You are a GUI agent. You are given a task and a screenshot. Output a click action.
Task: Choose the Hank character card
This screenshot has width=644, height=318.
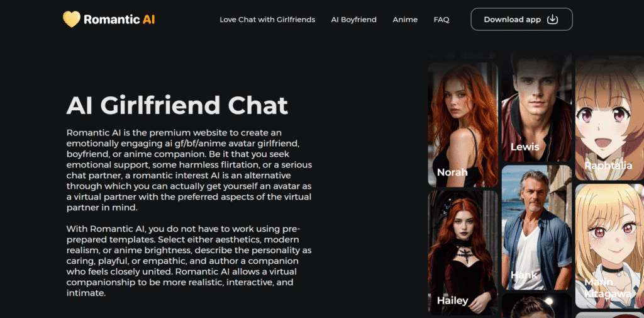536,227
